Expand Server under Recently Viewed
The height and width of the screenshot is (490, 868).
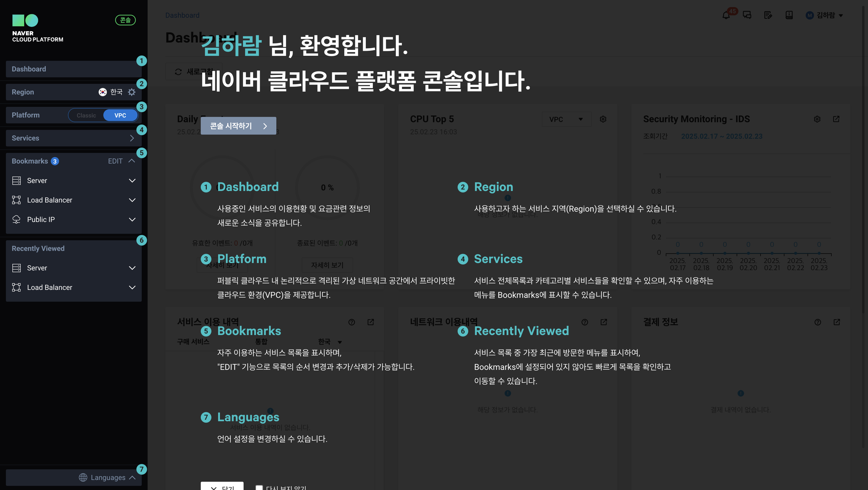click(x=132, y=268)
